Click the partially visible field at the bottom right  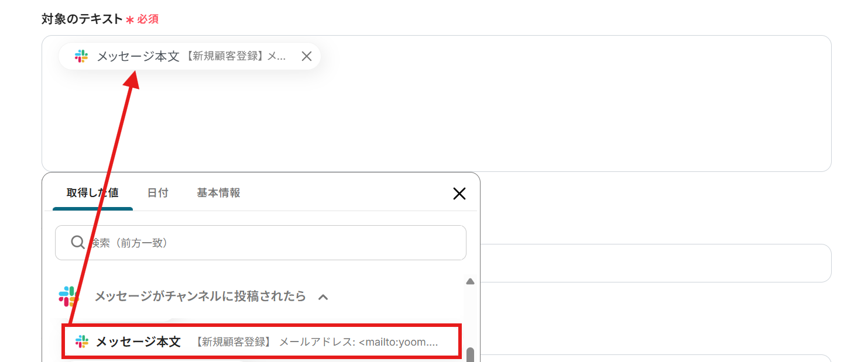point(656,358)
